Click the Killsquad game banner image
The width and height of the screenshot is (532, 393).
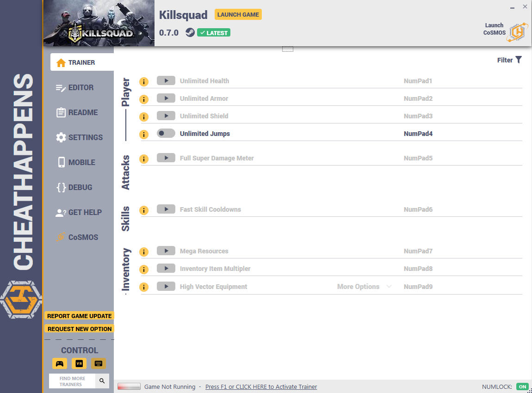[x=99, y=23]
